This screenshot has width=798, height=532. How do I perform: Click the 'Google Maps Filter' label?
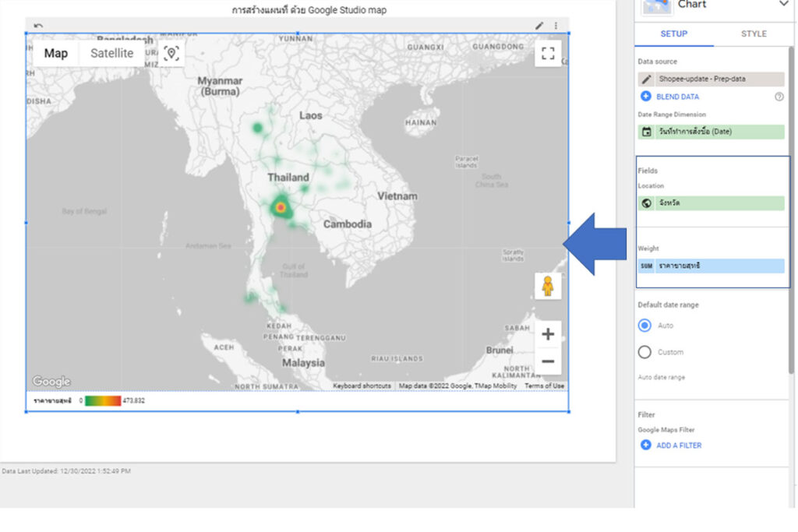[x=666, y=430]
